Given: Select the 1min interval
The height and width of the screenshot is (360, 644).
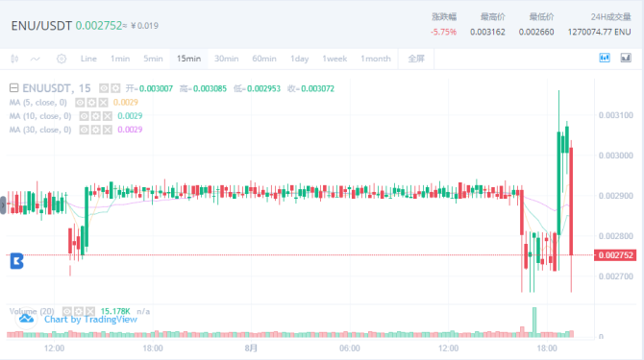Looking at the screenshot, I should coord(120,59).
